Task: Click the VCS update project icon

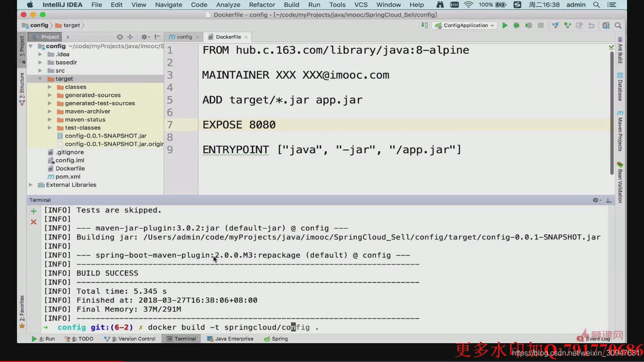Action: [555, 25]
